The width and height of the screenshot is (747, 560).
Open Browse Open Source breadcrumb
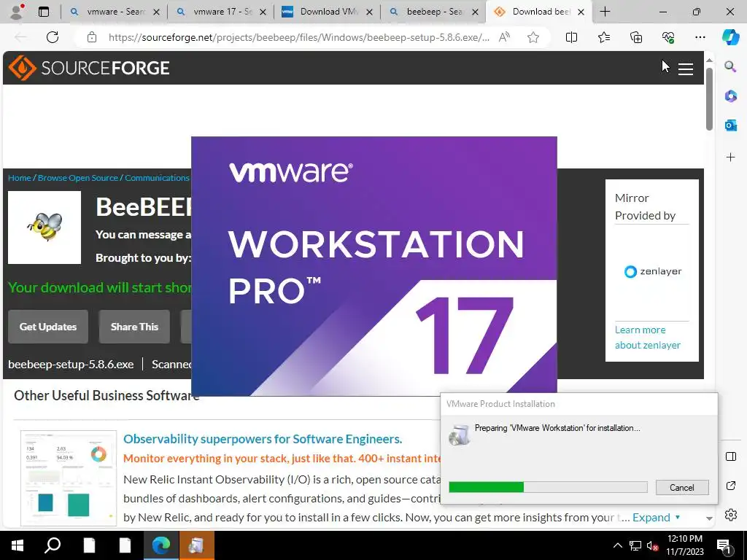point(77,178)
